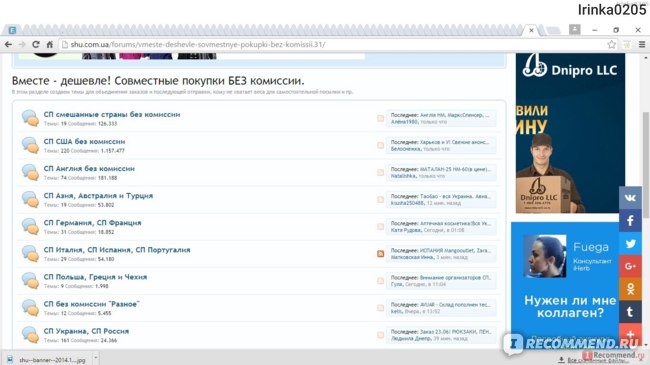This screenshot has width=650, height=365.
Task: Close the active browser tab
Action: point(531,30)
